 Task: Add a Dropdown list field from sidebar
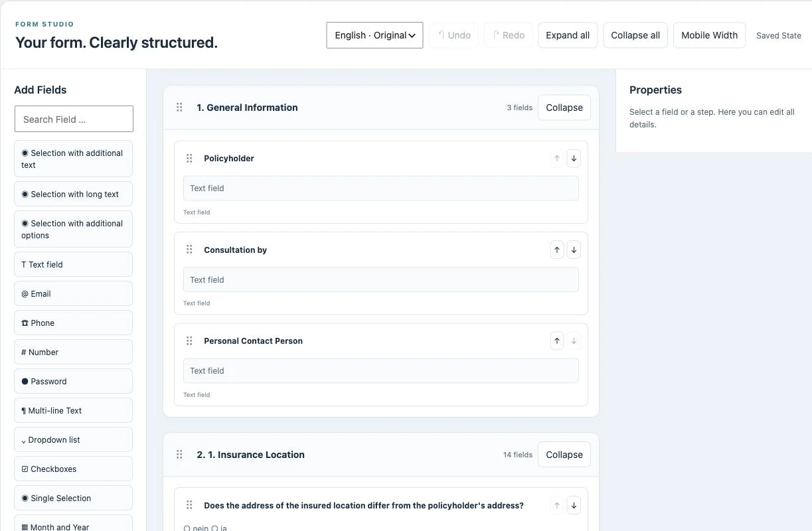[73, 439]
